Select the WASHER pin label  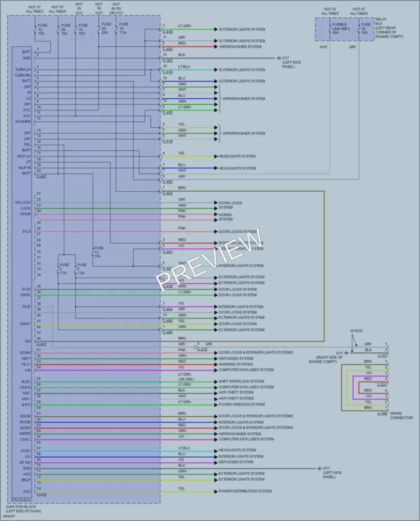point(23,122)
